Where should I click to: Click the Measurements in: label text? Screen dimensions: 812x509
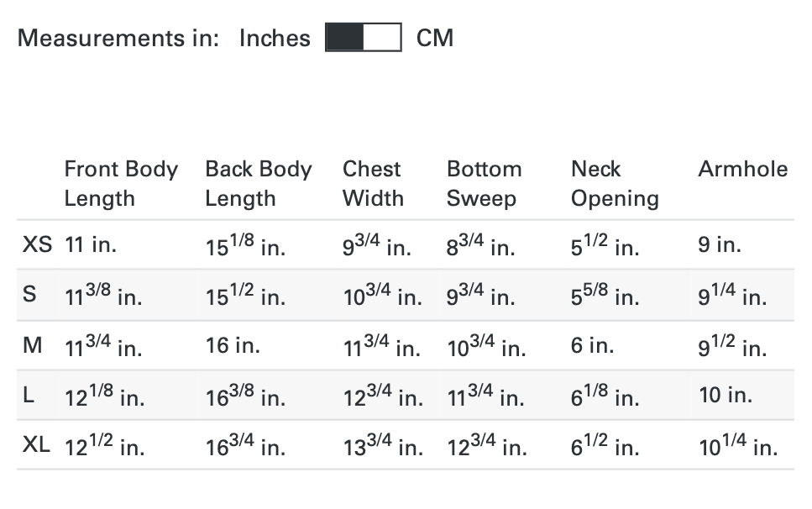point(118,38)
